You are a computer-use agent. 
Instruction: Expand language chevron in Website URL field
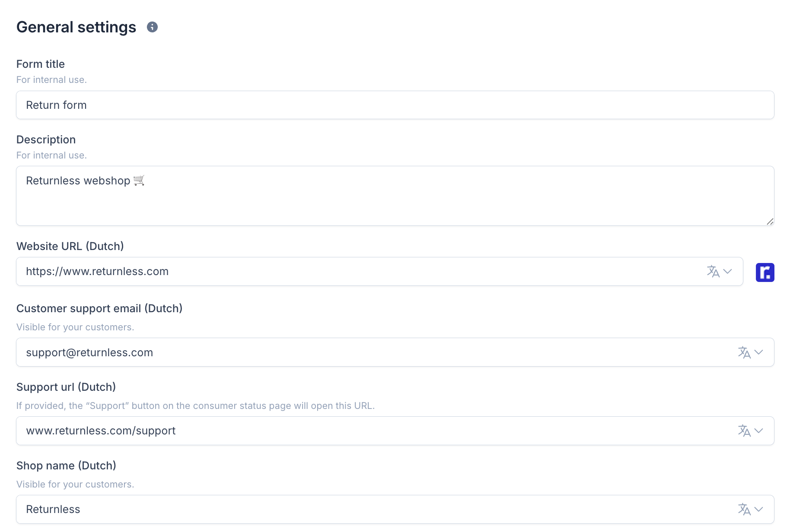pyautogui.click(x=728, y=272)
